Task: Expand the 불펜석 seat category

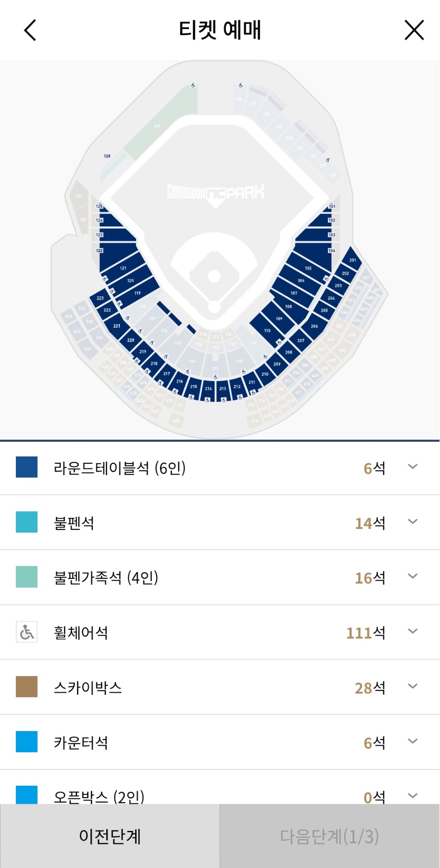Action: tap(412, 522)
